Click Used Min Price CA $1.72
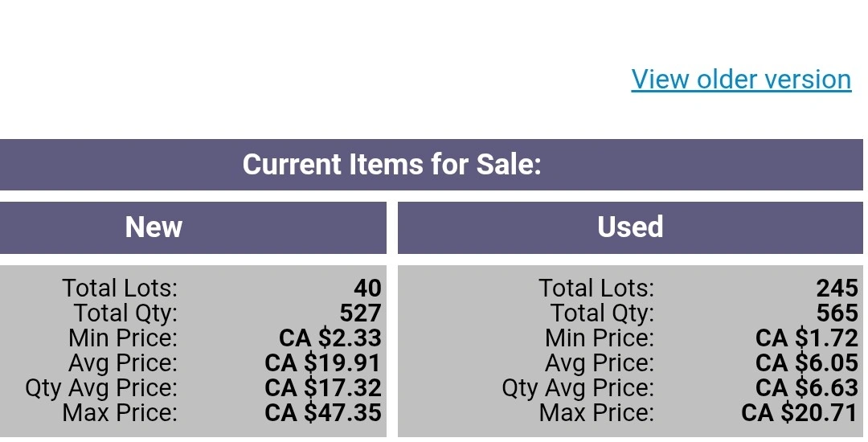868x442 pixels. click(x=807, y=338)
